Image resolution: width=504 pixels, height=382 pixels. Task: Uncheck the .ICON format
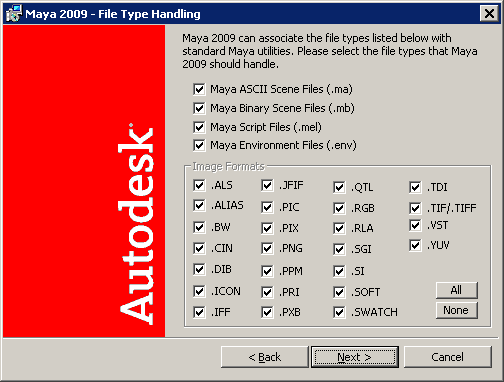click(199, 291)
